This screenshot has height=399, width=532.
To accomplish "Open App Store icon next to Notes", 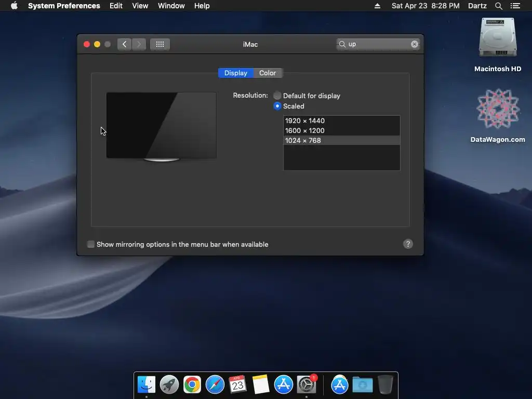I will point(283,384).
